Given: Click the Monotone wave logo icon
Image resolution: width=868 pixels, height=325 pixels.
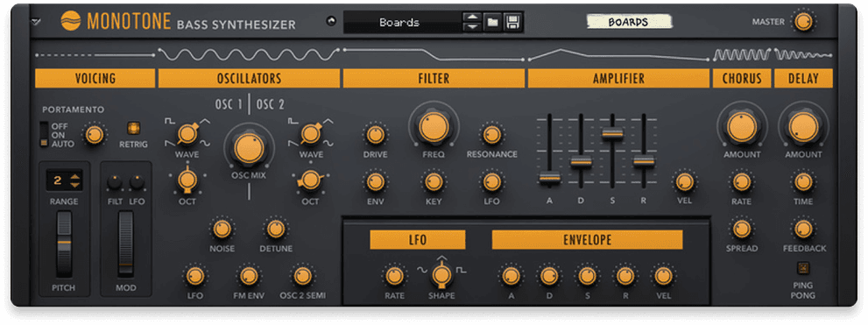Looking at the screenshot, I should pos(71,22).
